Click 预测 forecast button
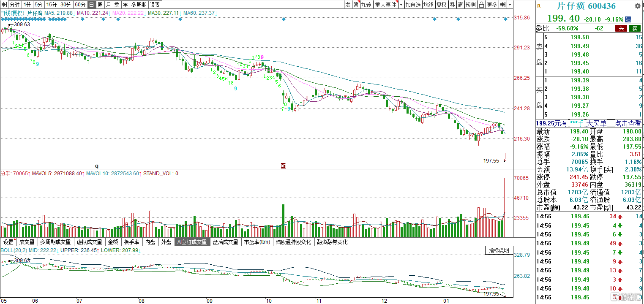Image resolution: width=644 pixels, height=304 pixels. (470, 5)
